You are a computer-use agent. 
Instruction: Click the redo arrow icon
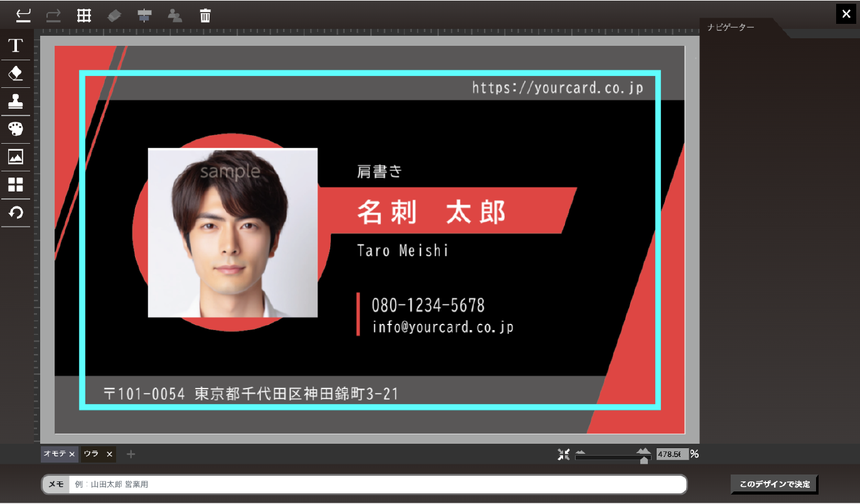[x=53, y=15]
